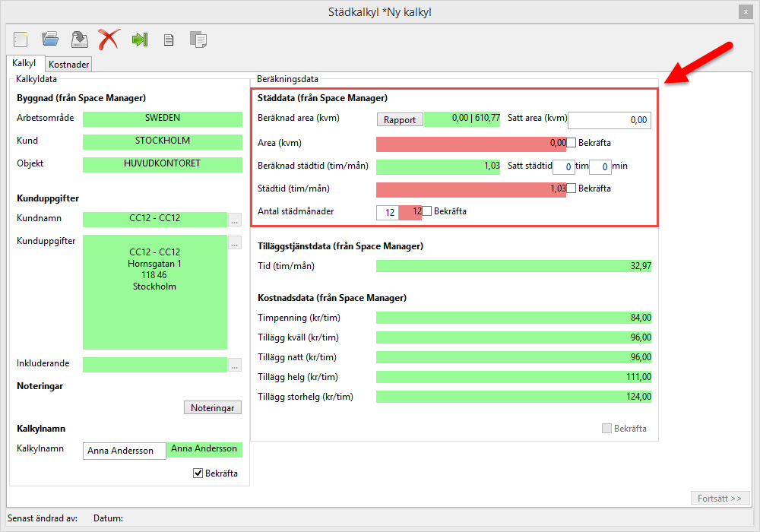Click the green arrow export icon
This screenshot has width=760, height=532.
139,40
